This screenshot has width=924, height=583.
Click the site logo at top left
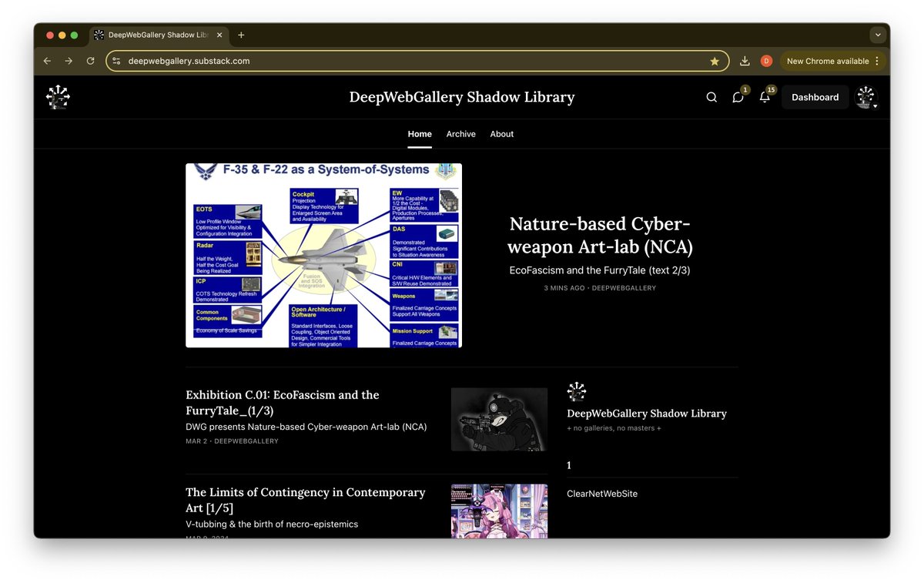click(58, 97)
